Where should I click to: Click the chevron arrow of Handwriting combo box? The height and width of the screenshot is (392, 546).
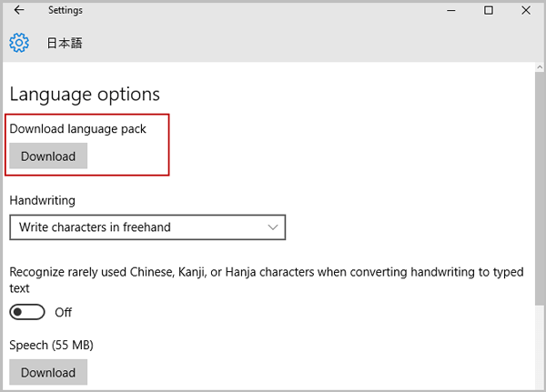[273, 227]
